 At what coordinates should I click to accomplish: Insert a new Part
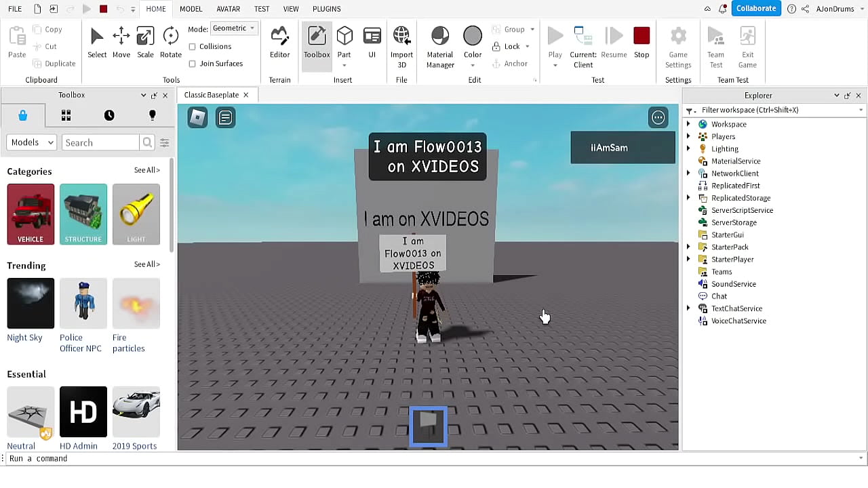[x=344, y=42]
